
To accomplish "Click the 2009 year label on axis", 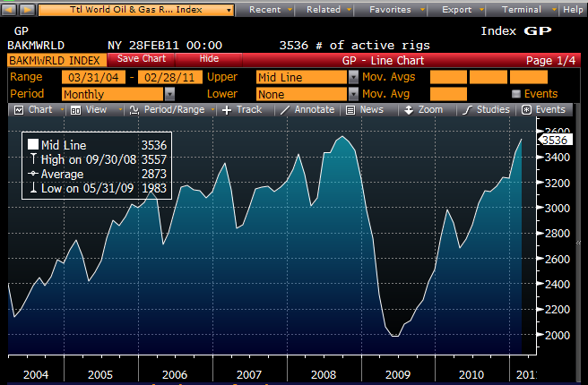I will click(398, 374).
